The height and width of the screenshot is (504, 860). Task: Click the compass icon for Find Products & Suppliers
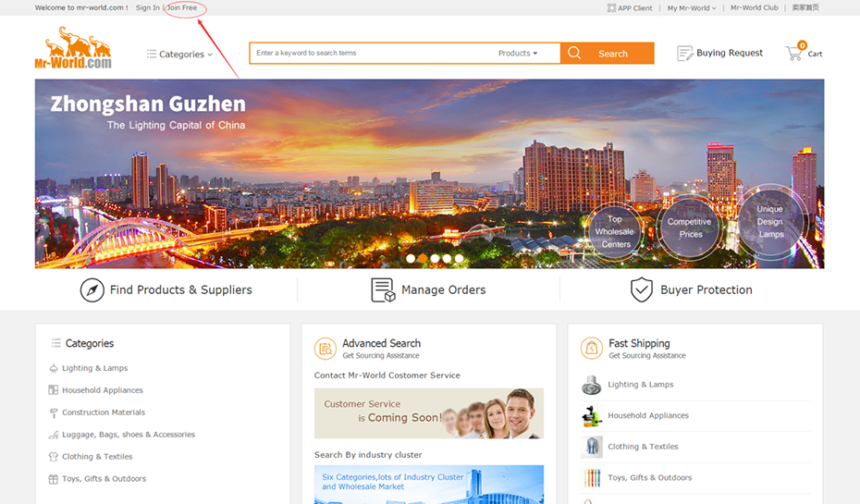pyautogui.click(x=92, y=290)
